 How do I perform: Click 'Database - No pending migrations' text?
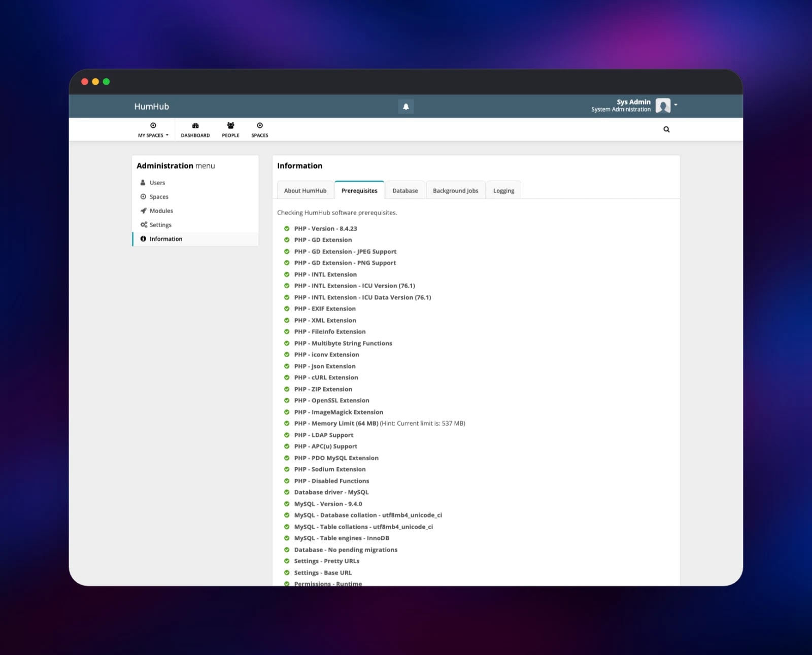[346, 550]
